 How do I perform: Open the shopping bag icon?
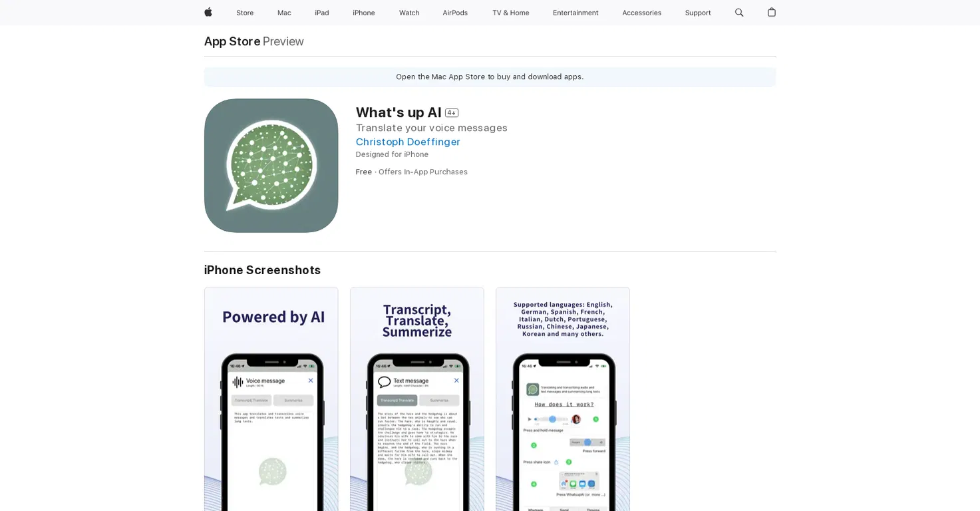pos(772,13)
